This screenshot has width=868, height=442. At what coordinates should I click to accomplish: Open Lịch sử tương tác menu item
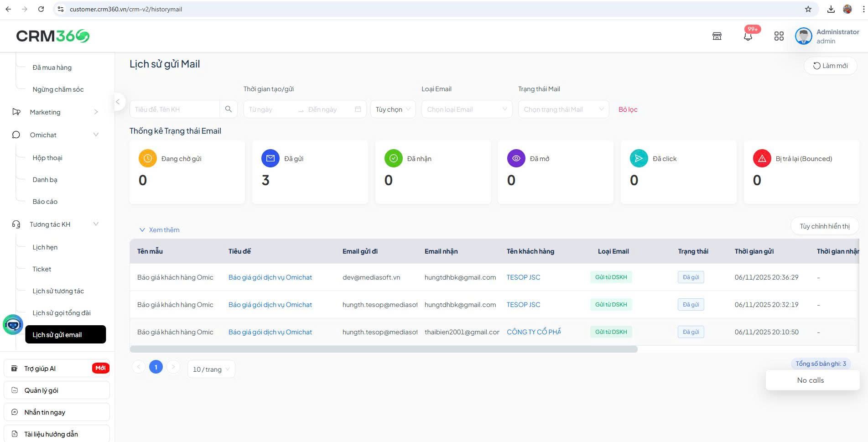pos(58,291)
